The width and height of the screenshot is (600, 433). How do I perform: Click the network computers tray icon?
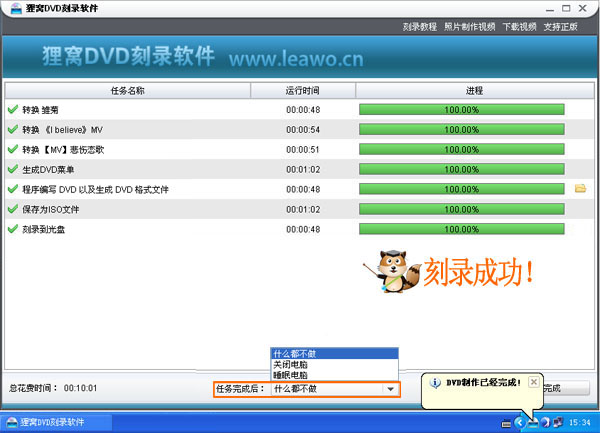[x=558, y=422]
